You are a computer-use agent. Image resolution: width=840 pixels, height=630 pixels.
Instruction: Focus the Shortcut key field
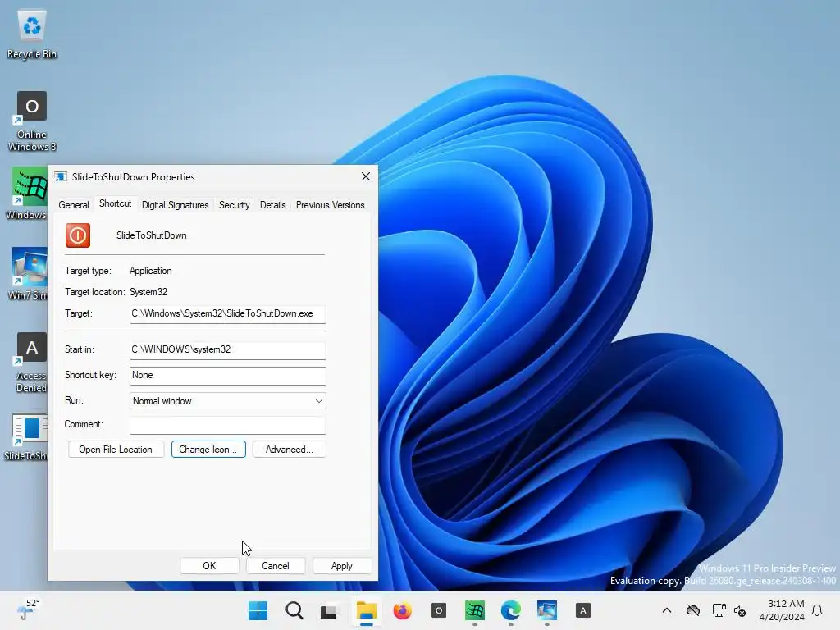[228, 376]
